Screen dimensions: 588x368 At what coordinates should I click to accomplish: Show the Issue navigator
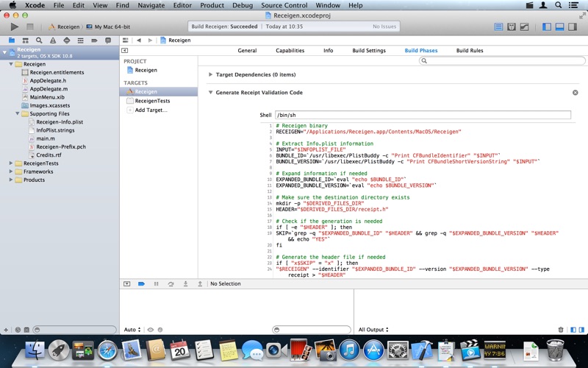(53, 40)
